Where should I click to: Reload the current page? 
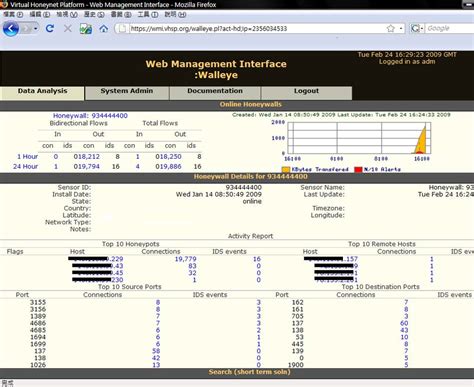pyautogui.click(x=50, y=29)
